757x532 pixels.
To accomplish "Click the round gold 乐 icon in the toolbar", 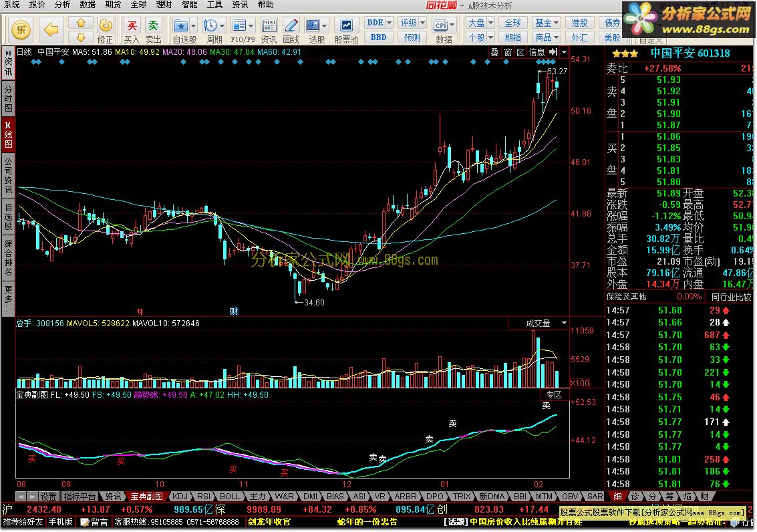I will 21,30.
